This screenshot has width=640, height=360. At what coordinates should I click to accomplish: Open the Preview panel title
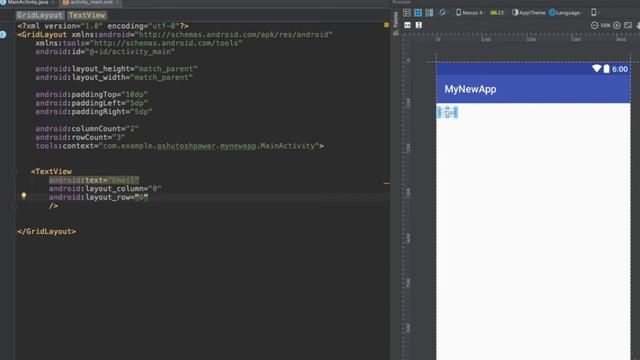pos(402,2)
